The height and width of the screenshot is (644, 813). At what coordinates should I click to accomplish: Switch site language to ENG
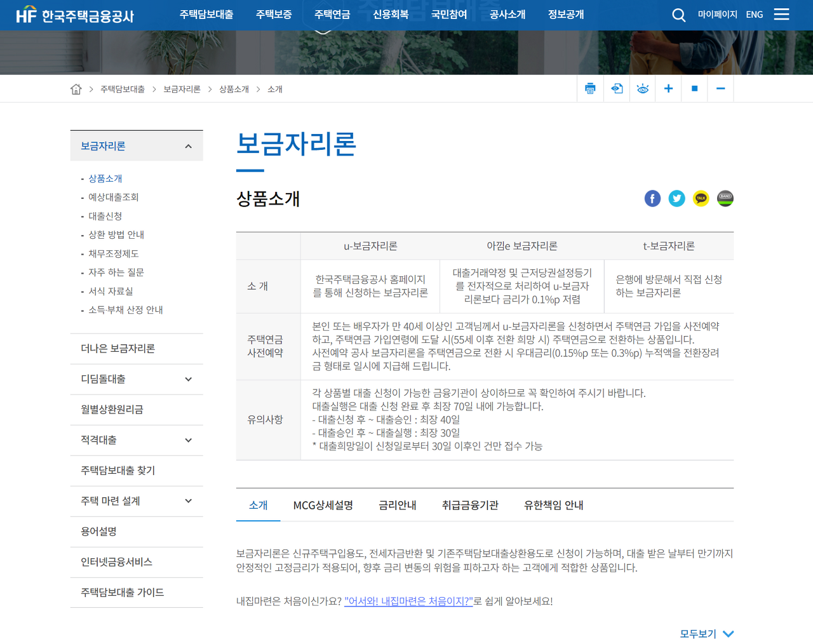point(755,15)
